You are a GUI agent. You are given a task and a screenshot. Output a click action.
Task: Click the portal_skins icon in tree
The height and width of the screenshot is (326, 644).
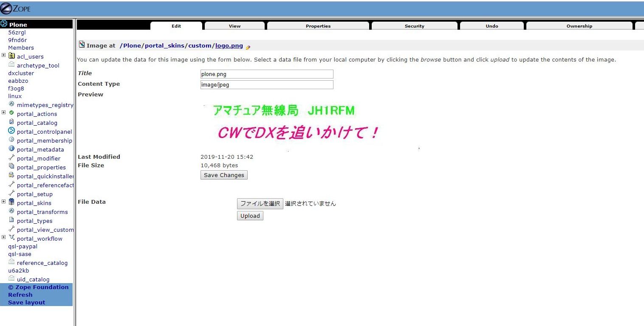pos(11,202)
